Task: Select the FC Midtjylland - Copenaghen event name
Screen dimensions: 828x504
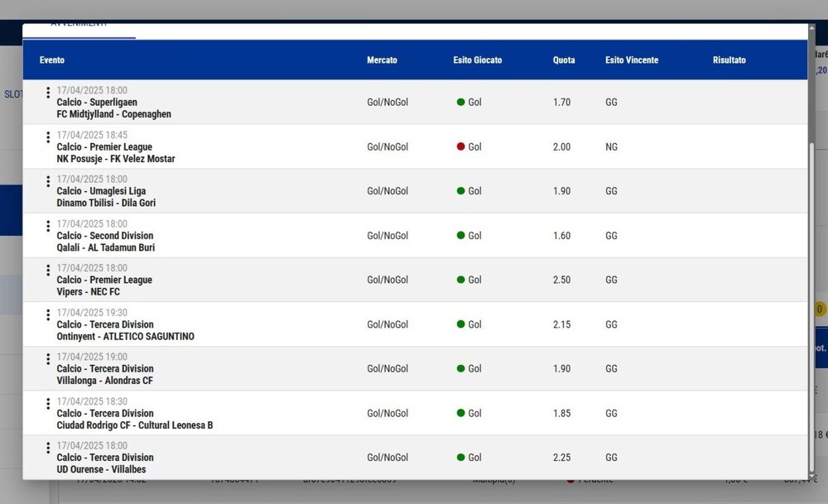Action: tap(113, 114)
